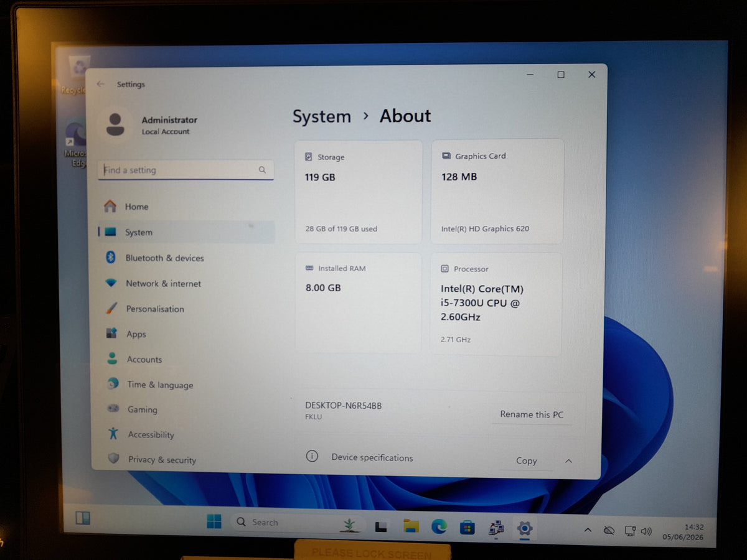This screenshot has width=747, height=560.
Task: Click the Intel(R) HD Graphics 620 text
Action: [x=485, y=229]
